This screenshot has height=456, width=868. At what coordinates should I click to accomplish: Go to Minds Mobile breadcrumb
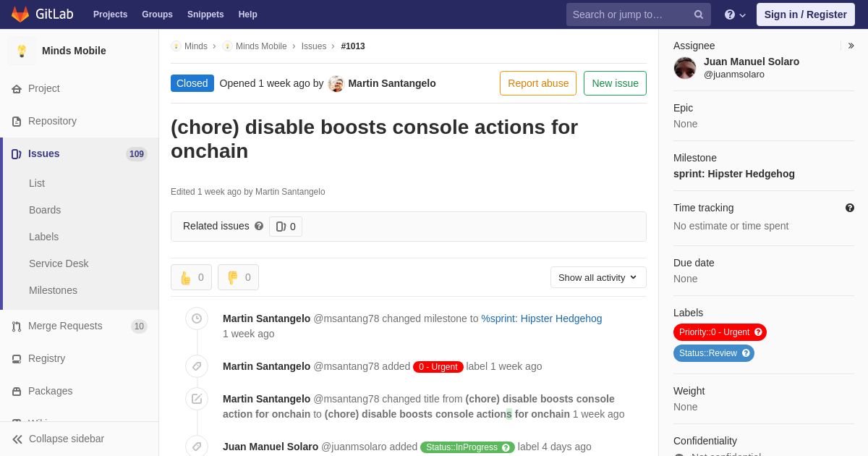tap(261, 46)
